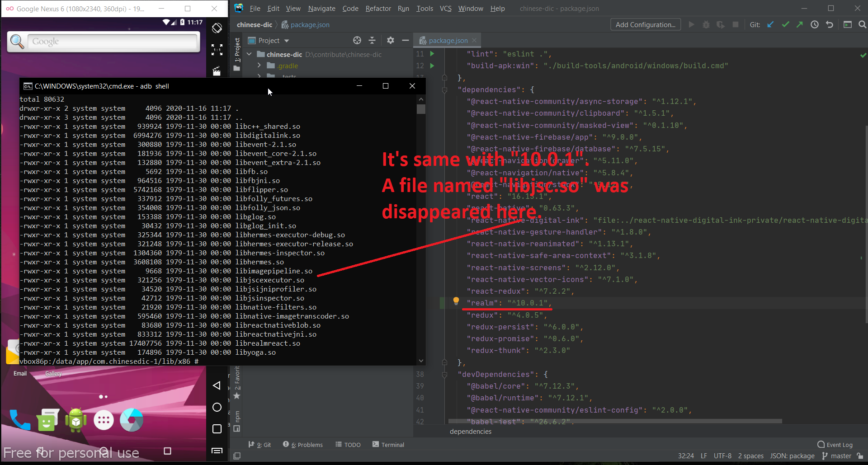868x465 pixels.
Task: Click the emulator screen capture clapperboard icon
Action: pyautogui.click(x=217, y=71)
